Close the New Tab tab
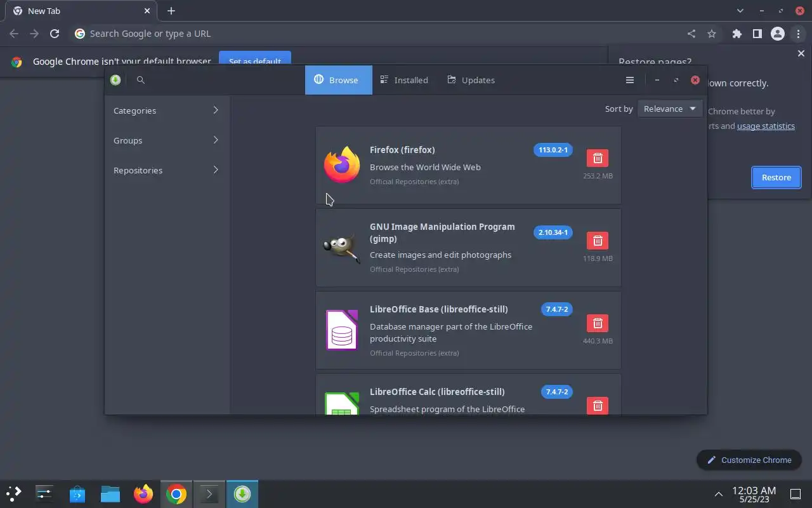The width and height of the screenshot is (812, 508). pos(148,11)
